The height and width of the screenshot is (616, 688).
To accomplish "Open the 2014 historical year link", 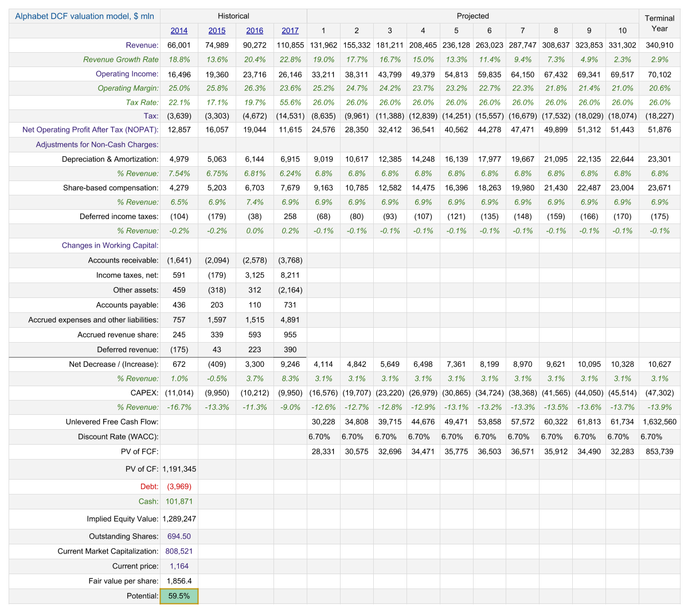I will pos(179,30).
